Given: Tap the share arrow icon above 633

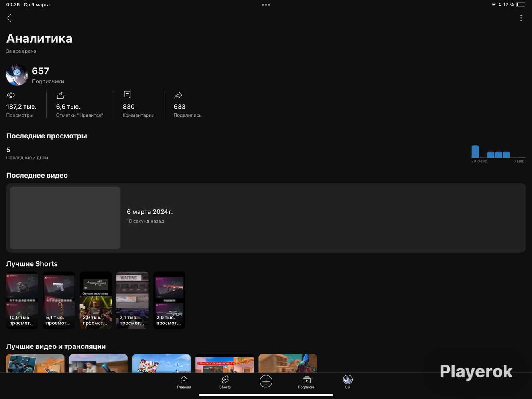Looking at the screenshot, I should coord(178,95).
